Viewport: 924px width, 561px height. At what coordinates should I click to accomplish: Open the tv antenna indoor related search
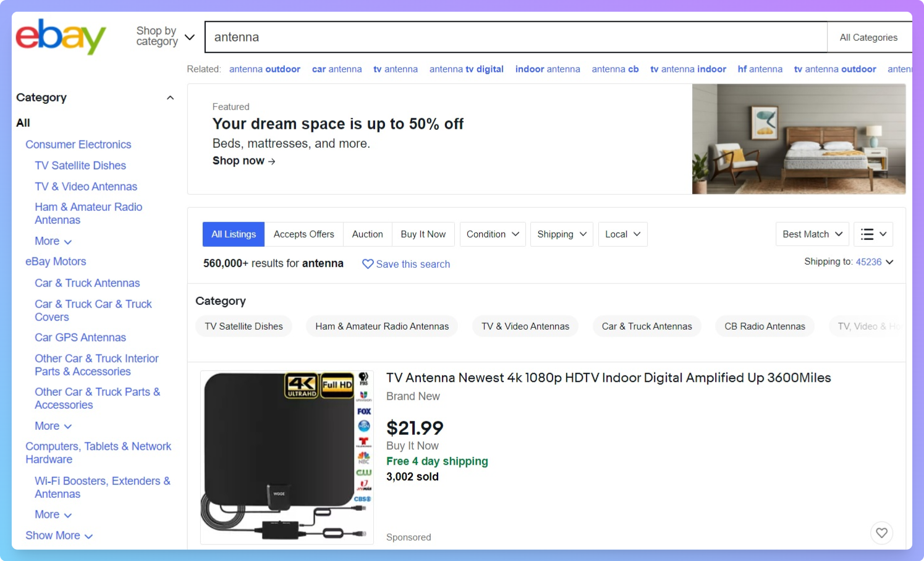(688, 69)
